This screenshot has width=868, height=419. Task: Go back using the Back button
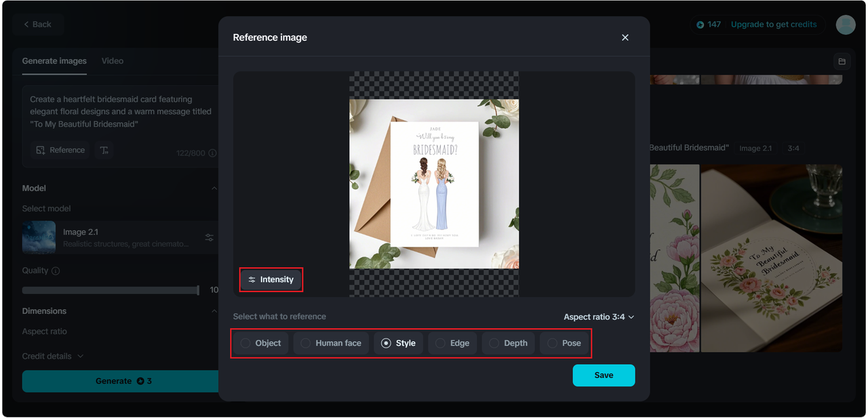37,24
